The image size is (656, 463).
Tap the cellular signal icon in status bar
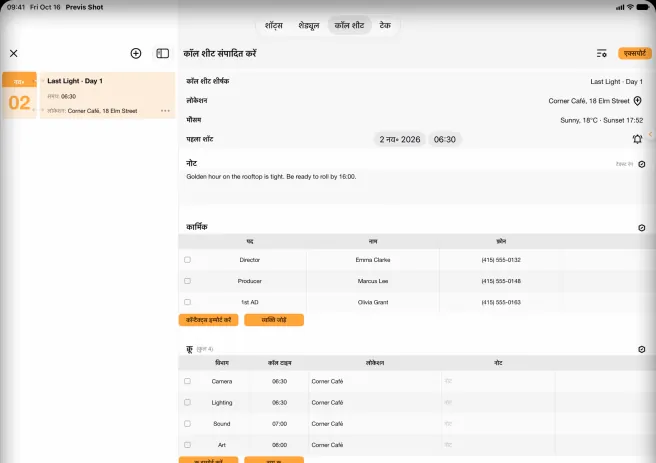click(x=620, y=7)
